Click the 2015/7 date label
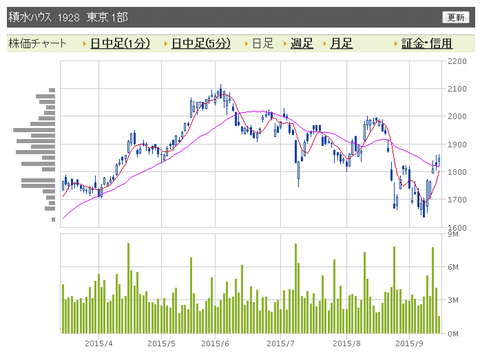The width and height of the screenshot is (480, 360). pyautogui.click(x=281, y=343)
